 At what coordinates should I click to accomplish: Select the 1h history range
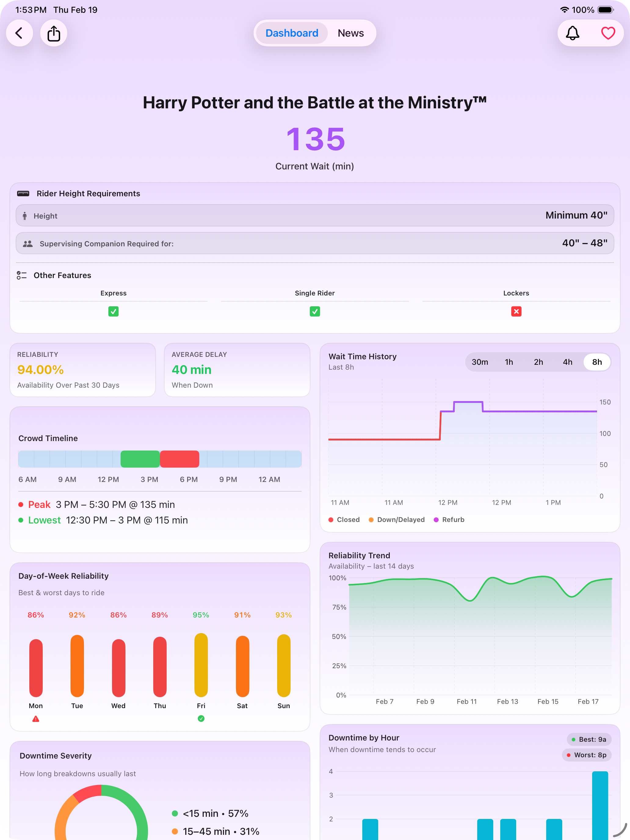point(509,362)
